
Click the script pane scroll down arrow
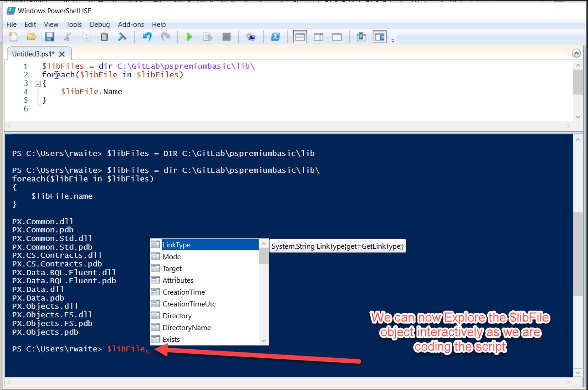pyautogui.click(x=577, y=117)
